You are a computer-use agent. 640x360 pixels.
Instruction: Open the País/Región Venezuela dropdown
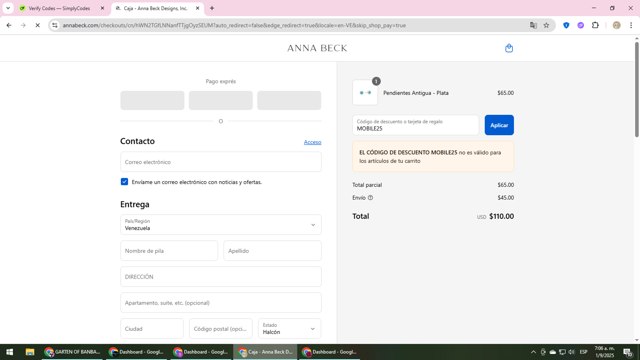point(221,224)
